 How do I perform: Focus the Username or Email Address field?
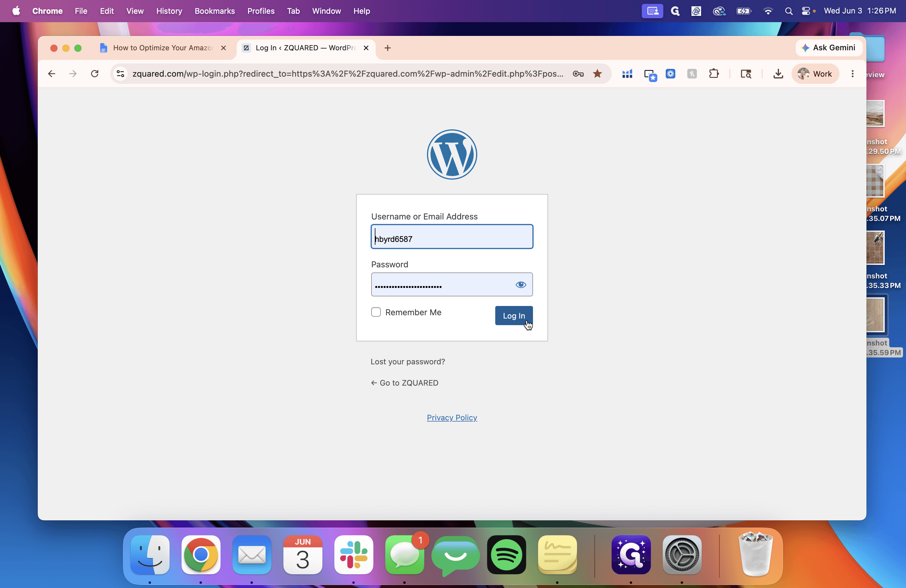point(452,237)
